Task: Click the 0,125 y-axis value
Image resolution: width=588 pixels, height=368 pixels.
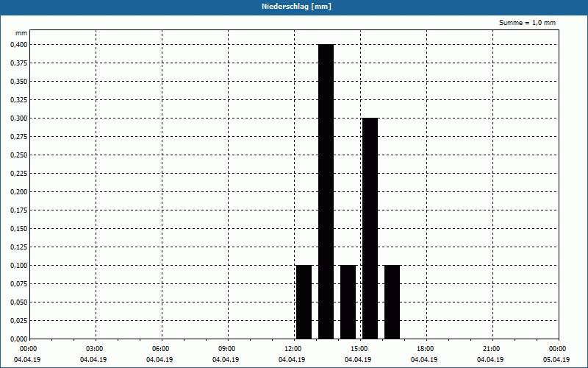Action: [19, 247]
